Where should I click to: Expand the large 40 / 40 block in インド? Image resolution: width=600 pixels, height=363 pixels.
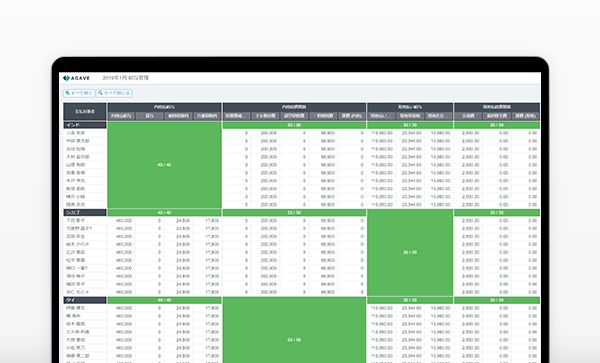point(165,165)
